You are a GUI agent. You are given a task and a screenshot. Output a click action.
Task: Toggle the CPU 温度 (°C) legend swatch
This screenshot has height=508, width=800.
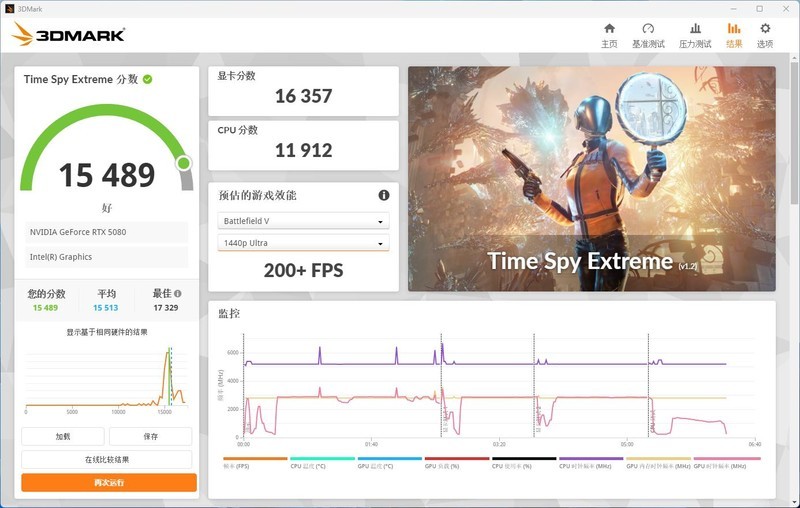pyautogui.click(x=322, y=459)
